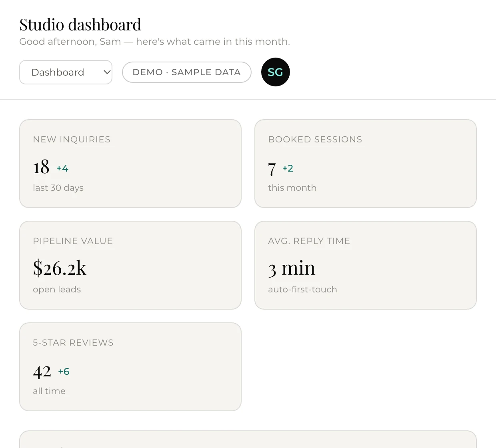Click the 'auto-first-touch' caption
The width and height of the screenshot is (496, 448).
click(x=302, y=290)
